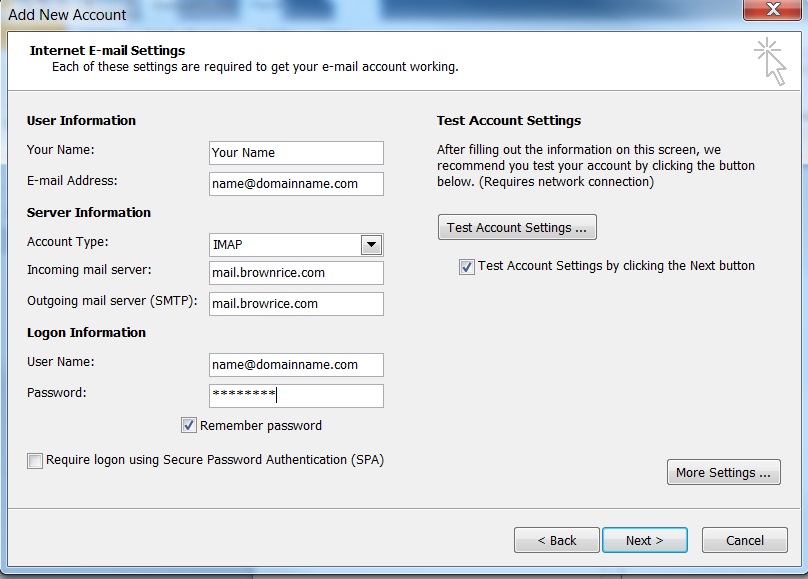Screen dimensions: 808x579
Task: Go to the Next step
Action: click(645, 540)
